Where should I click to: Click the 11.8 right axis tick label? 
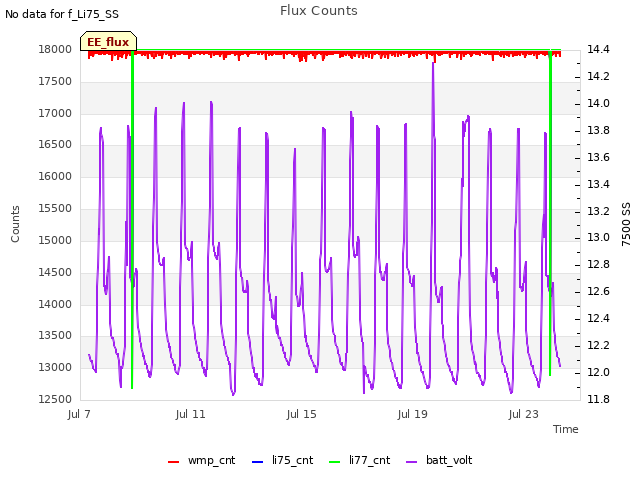coord(598,399)
